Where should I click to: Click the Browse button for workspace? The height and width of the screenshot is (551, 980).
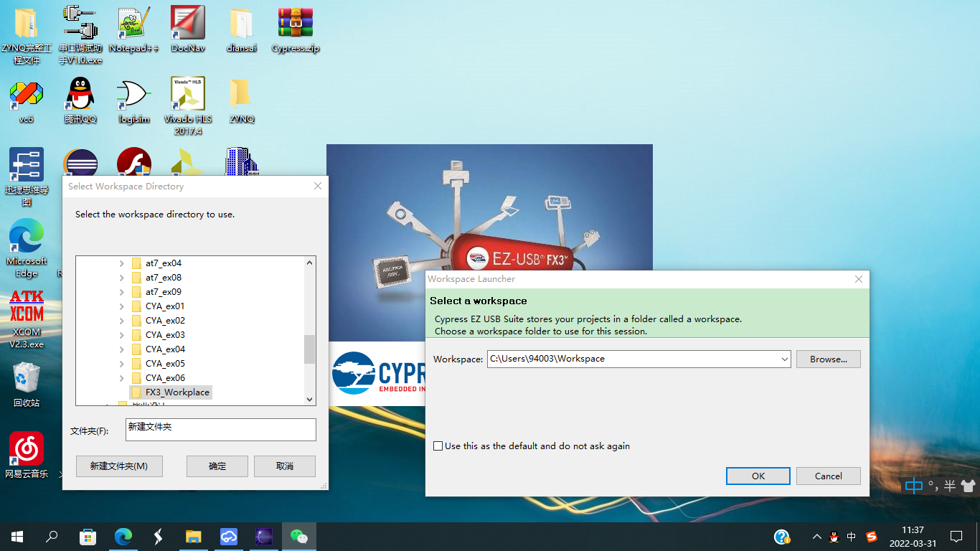[828, 359]
